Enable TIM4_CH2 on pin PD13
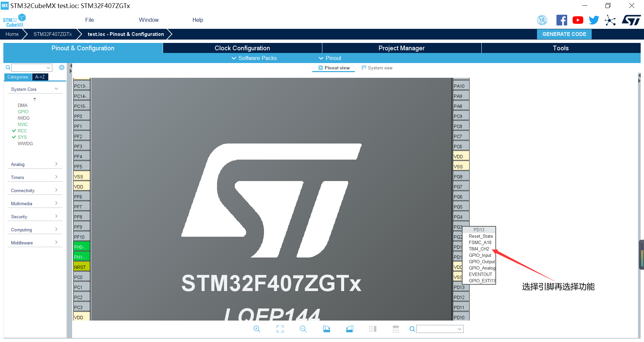 pos(479,249)
